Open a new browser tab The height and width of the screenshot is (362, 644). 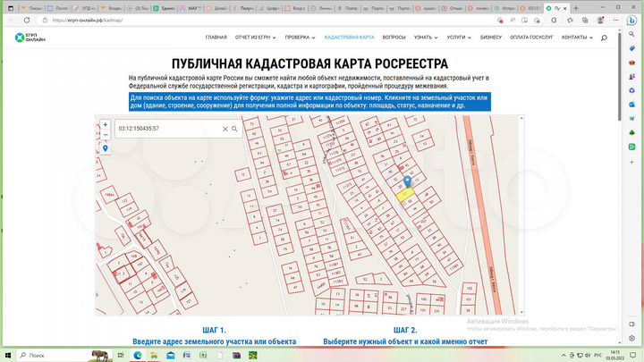click(x=576, y=8)
